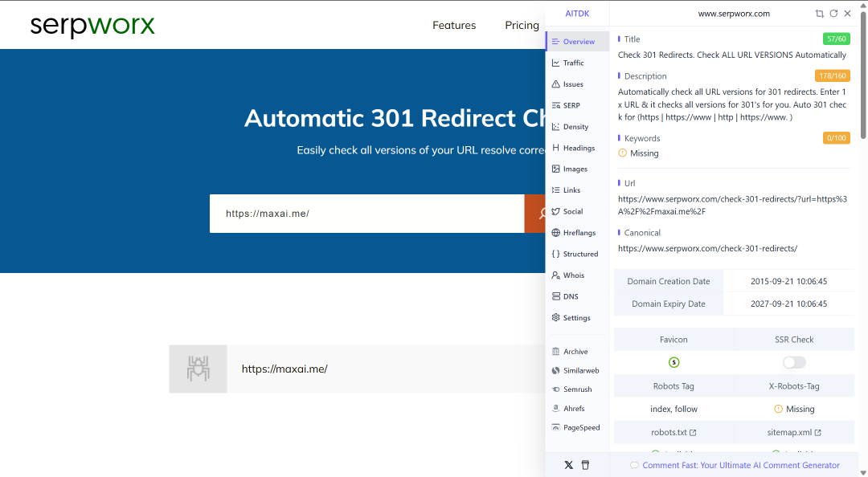Click the Whois person-search icon
The width and height of the screenshot is (868, 477).
(556, 275)
